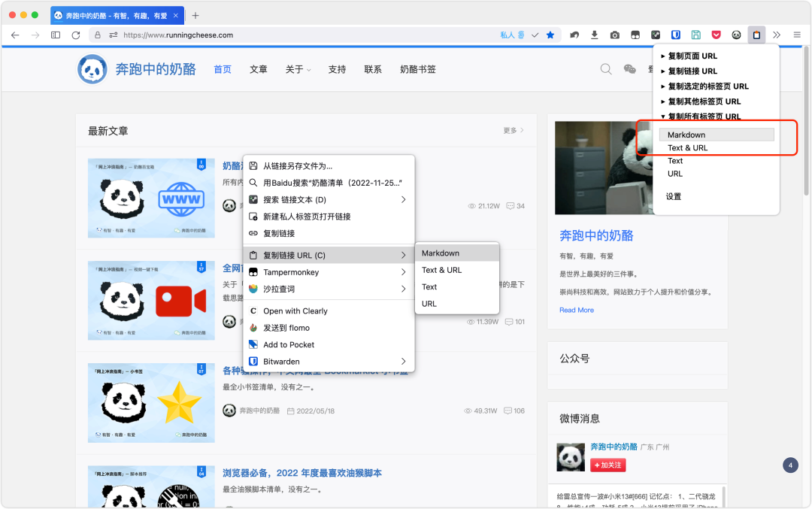812x509 pixels.
Task: Click the Read More link
Action: pyautogui.click(x=577, y=310)
